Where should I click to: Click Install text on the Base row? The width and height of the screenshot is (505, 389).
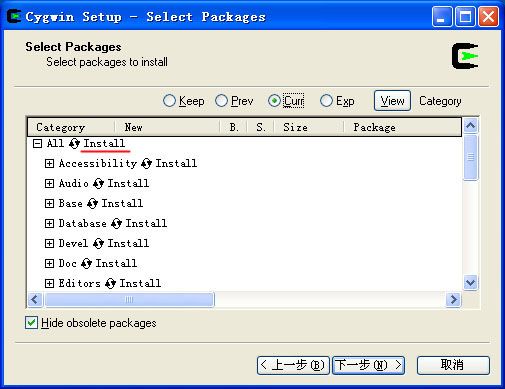coord(122,203)
